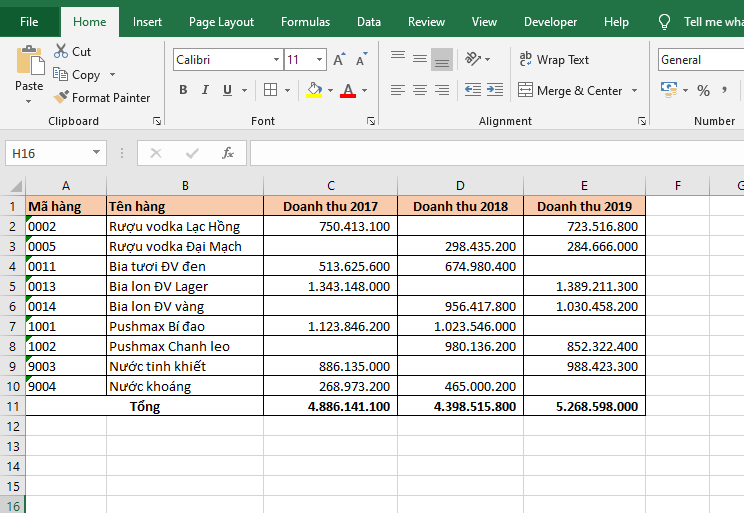Switch to the Page Layout tab
Viewport: 744px width, 513px height.
[x=221, y=22]
